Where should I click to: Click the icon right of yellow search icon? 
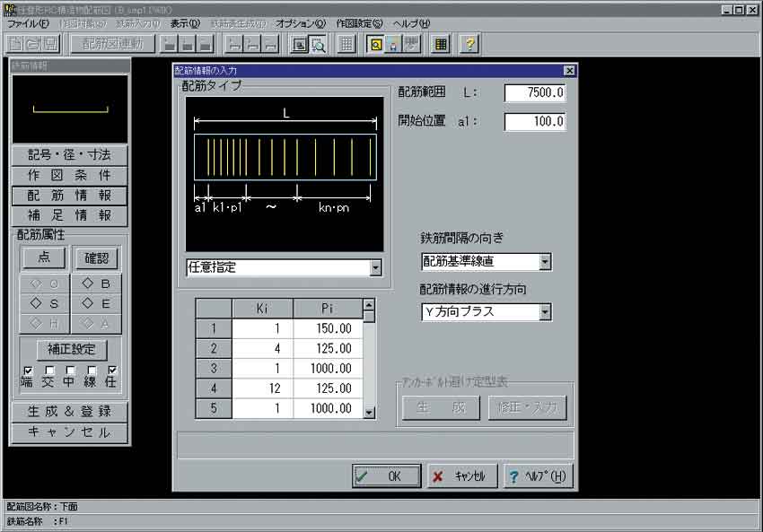(x=393, y=45)
